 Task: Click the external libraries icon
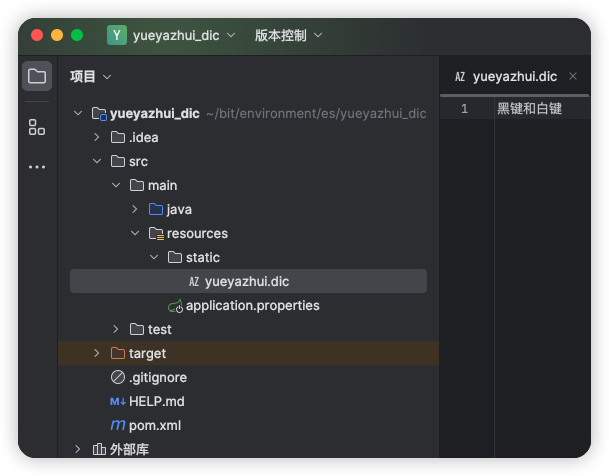99,449
